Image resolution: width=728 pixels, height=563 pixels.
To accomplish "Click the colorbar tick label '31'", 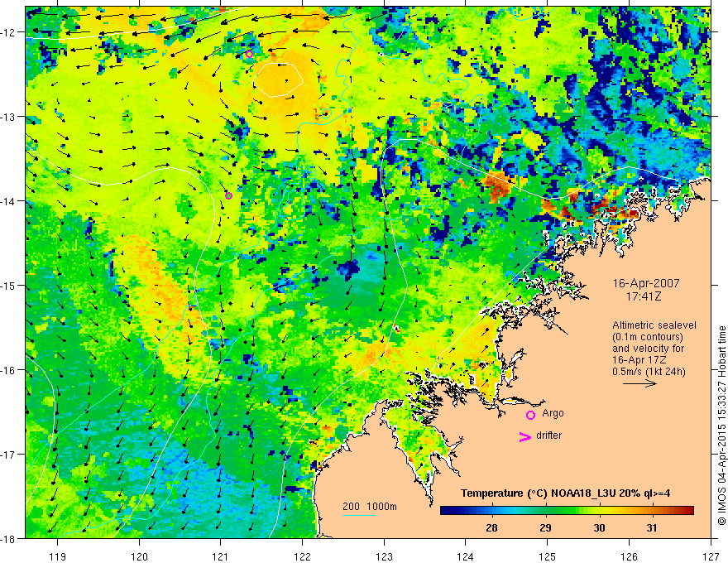I will tap(652, 527).
